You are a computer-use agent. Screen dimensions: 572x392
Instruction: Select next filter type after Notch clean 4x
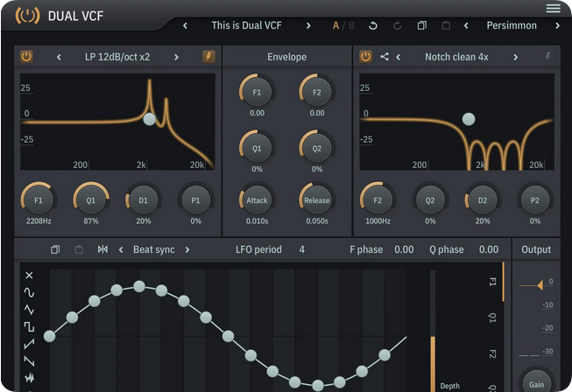click(515, 57)
